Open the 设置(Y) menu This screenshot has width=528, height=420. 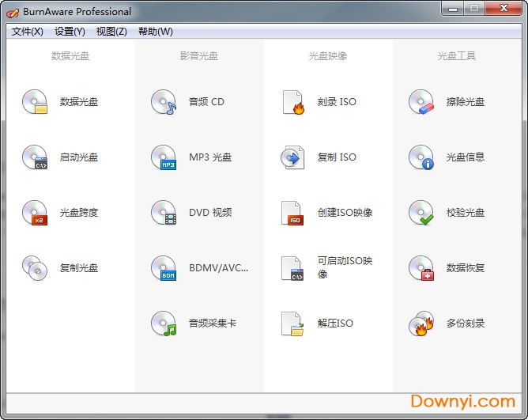point(70,32)
